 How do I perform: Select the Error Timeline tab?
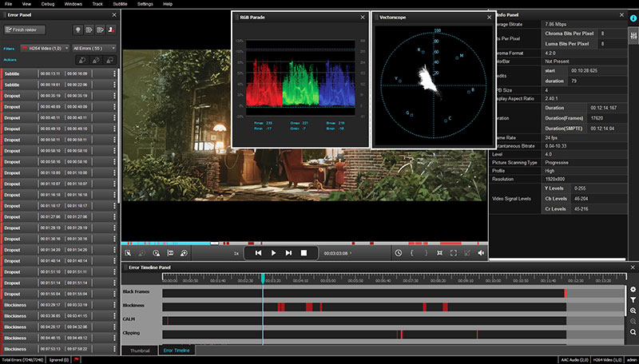(177, 350)
